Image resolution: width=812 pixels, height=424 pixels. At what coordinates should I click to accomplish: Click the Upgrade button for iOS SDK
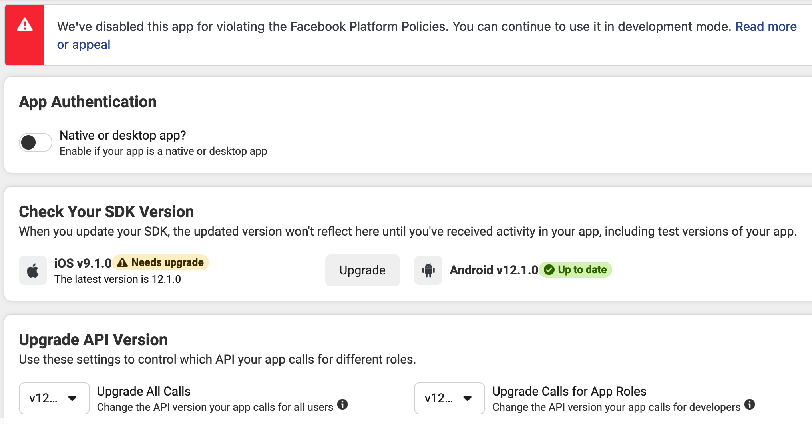pyautogui.click(x=362, y=270)
